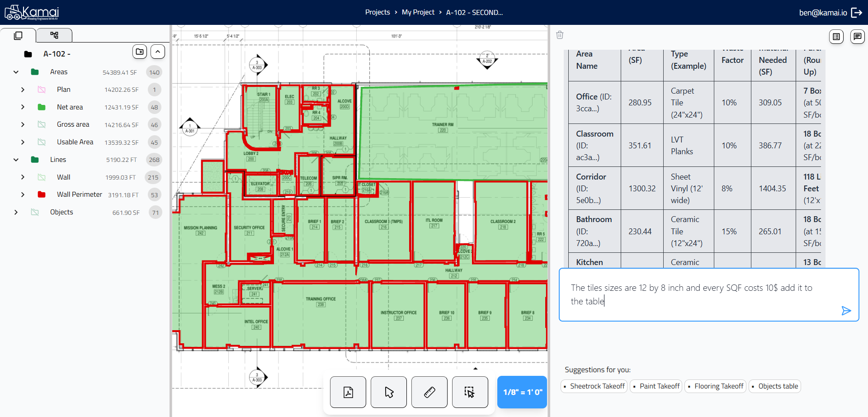Click the logout icon next to email

click(x=857, y=13)
